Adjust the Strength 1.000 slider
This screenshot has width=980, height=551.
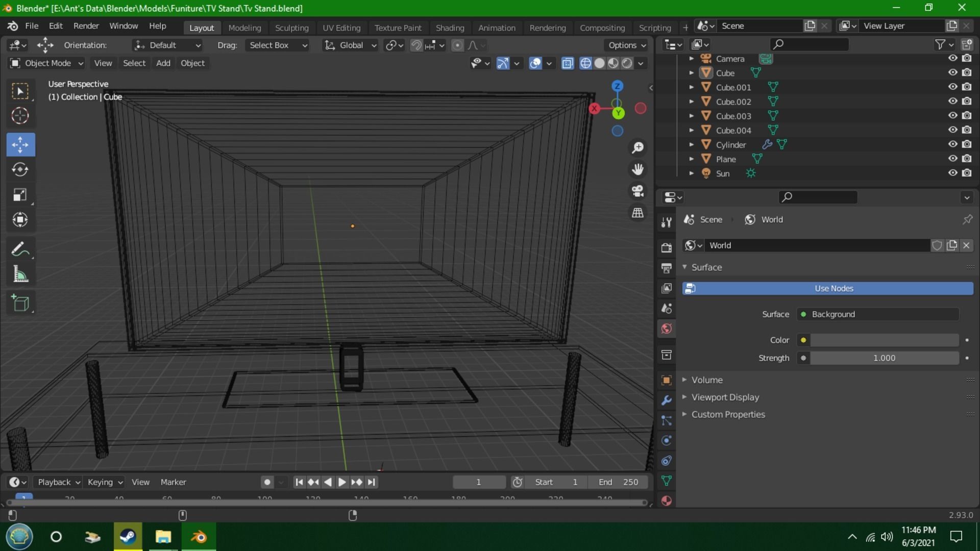pyautogui.click(x=885, y=358)
